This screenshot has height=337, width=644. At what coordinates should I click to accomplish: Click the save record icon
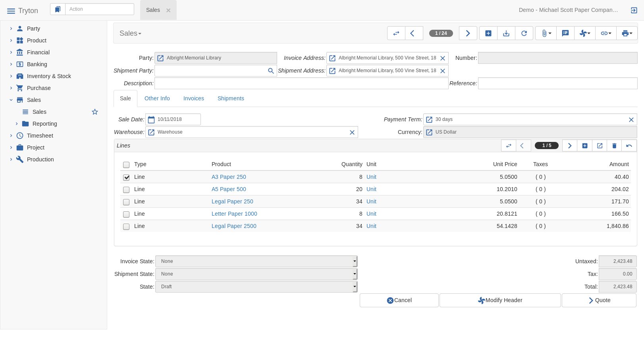click(506, 33)
